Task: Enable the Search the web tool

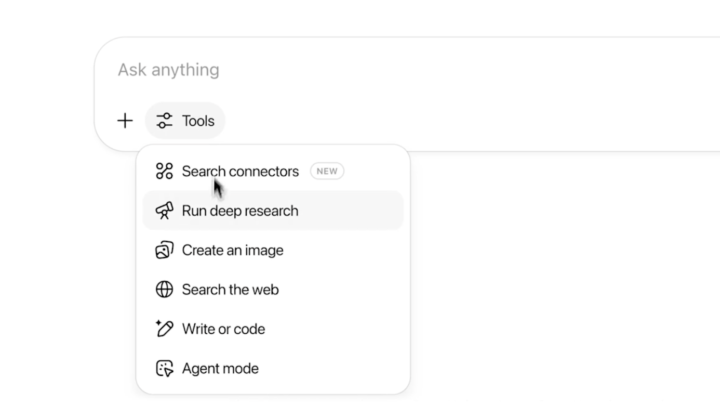Action: pos(273,289)
